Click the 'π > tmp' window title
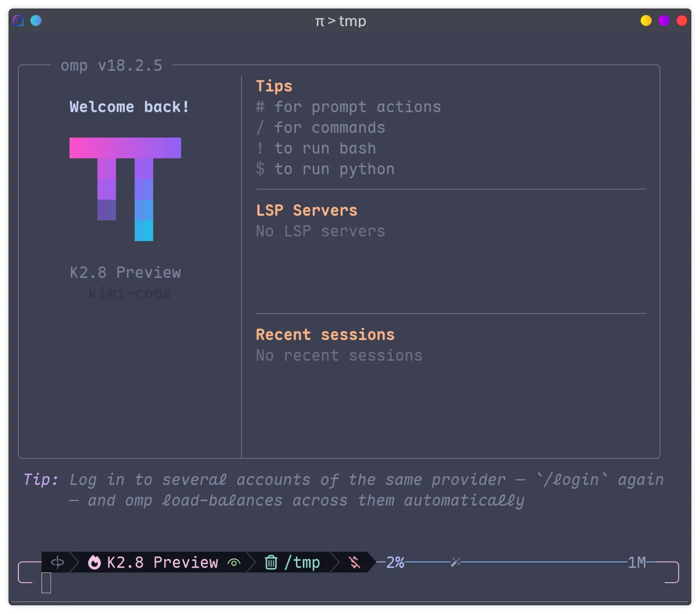The image size is (700, 614). pos(341,21)
